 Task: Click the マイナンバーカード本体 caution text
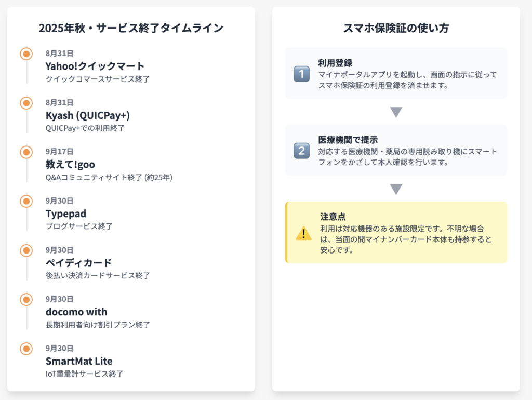406,239
